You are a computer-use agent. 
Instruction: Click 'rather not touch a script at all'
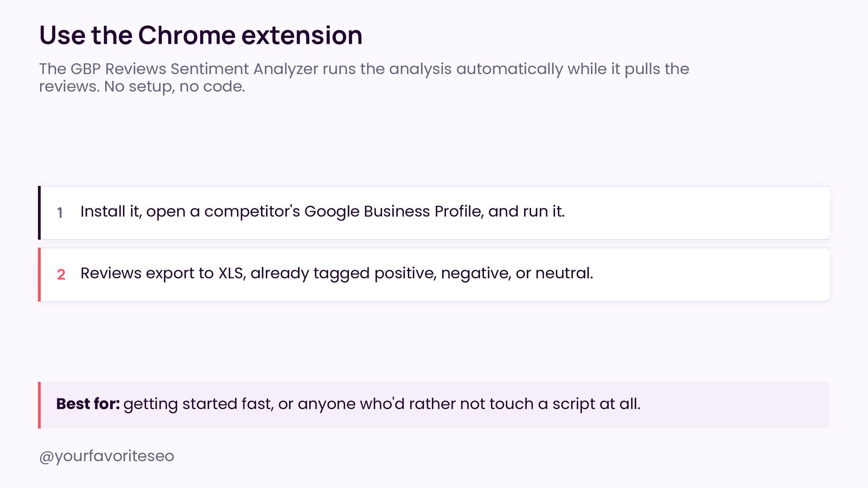524,404
